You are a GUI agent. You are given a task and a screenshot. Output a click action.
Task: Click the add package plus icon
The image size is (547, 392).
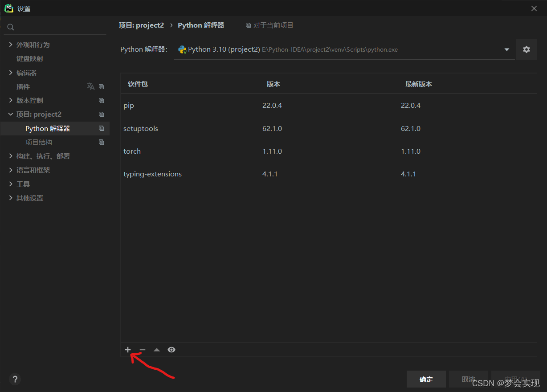tap(128, 350)
